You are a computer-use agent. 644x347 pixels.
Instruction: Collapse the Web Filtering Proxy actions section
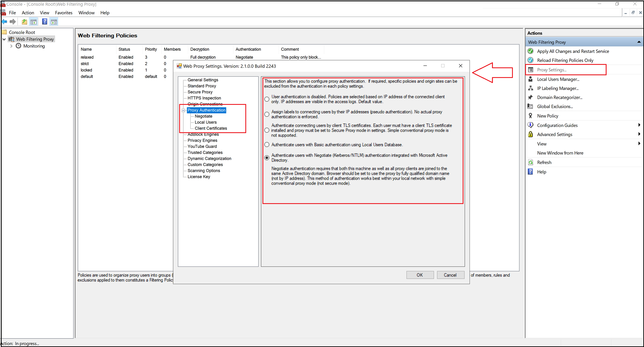pyautogui.click(x=639, y=42)
